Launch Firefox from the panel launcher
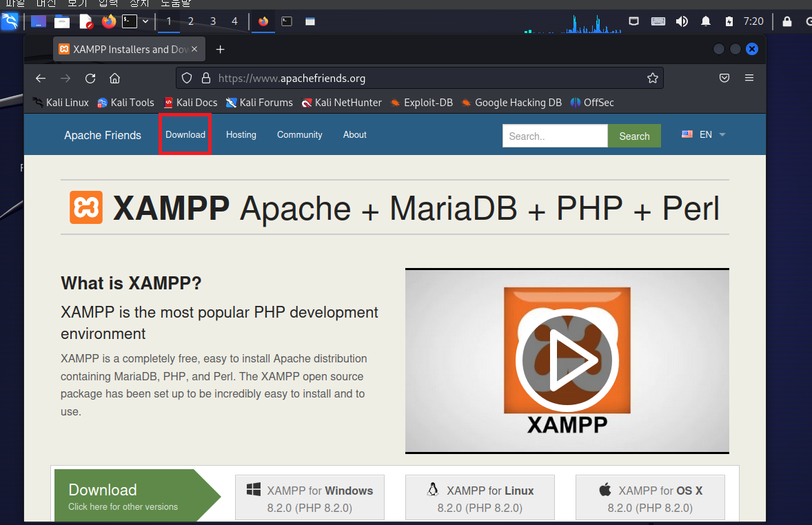This screenshot has width=812, height=525. (x=109, y=21)
